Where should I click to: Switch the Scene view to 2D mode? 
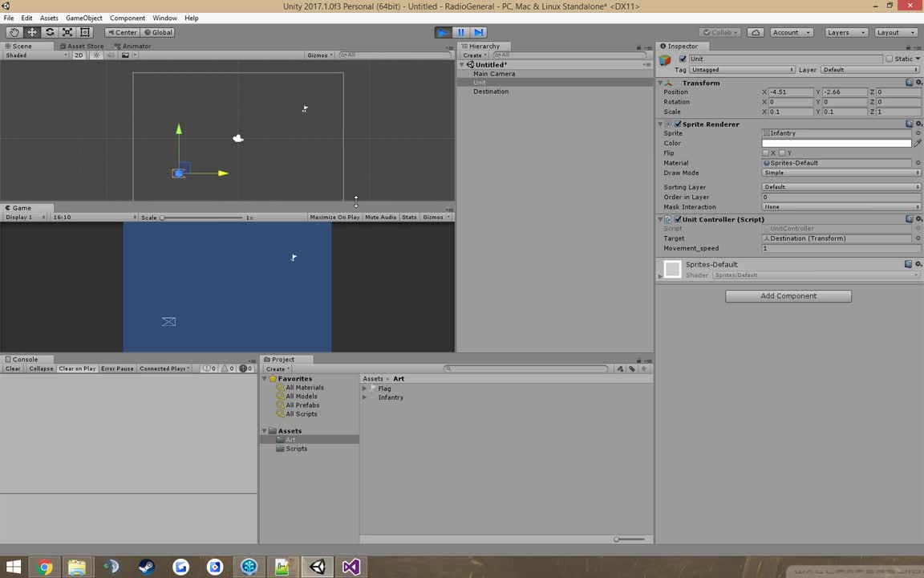point(78,55)
